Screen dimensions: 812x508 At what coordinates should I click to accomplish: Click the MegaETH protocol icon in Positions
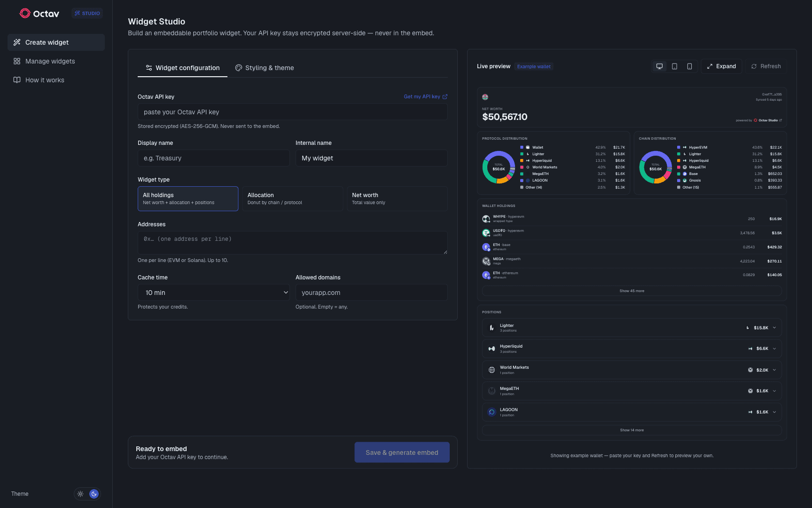[x=492, y=391]
